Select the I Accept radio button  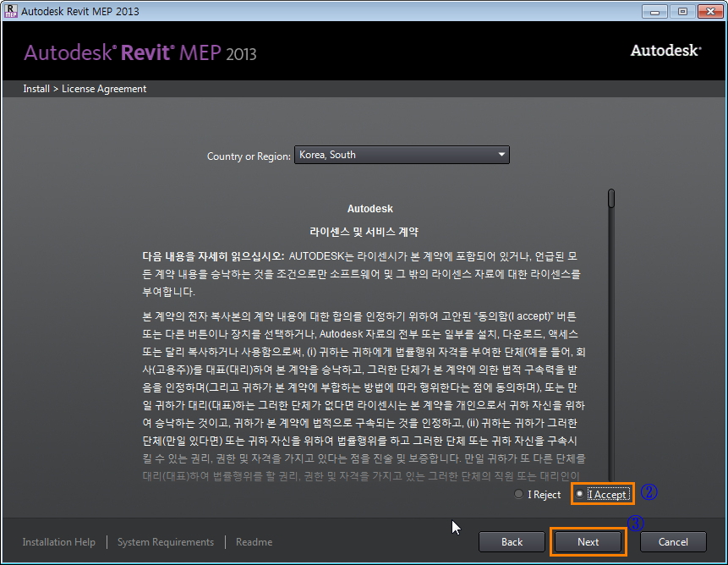(580, 495)
